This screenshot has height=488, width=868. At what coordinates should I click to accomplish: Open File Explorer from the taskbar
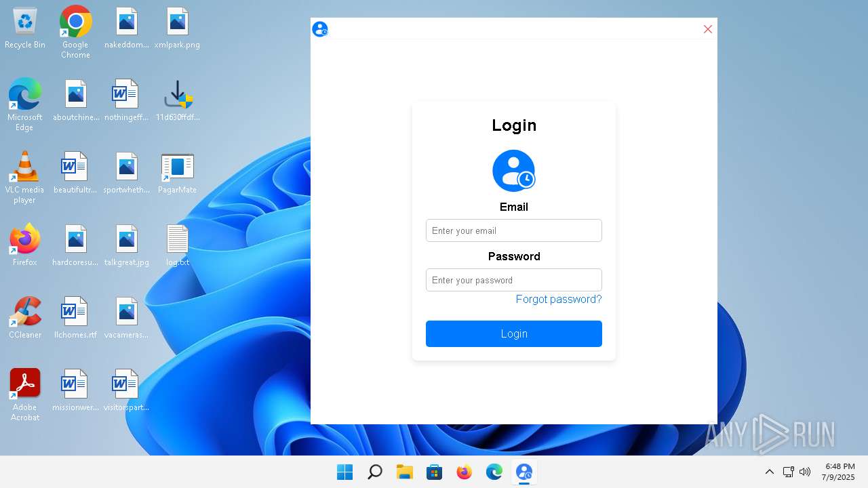coord(405,472)
